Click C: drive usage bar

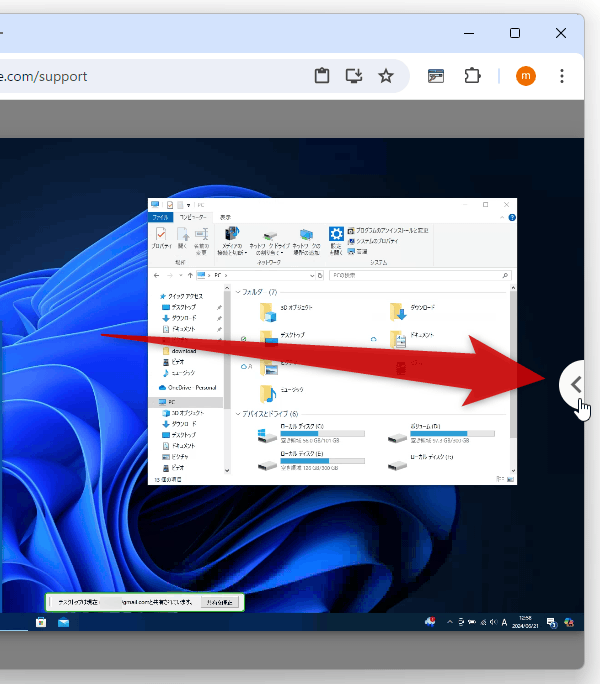point(322,434)
